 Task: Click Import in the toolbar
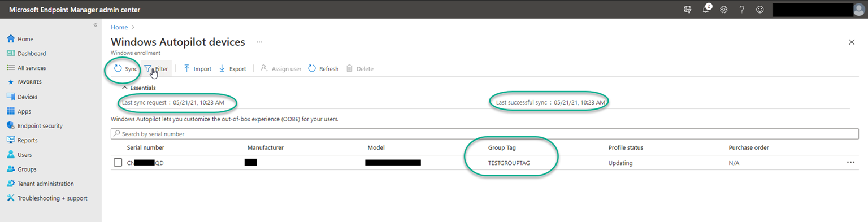pos(197,69)
